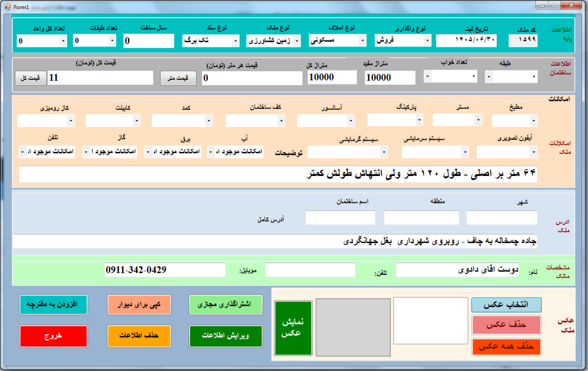Click the تاریخ ثبت date field
The image size is (588, 371).
point(466,41)
